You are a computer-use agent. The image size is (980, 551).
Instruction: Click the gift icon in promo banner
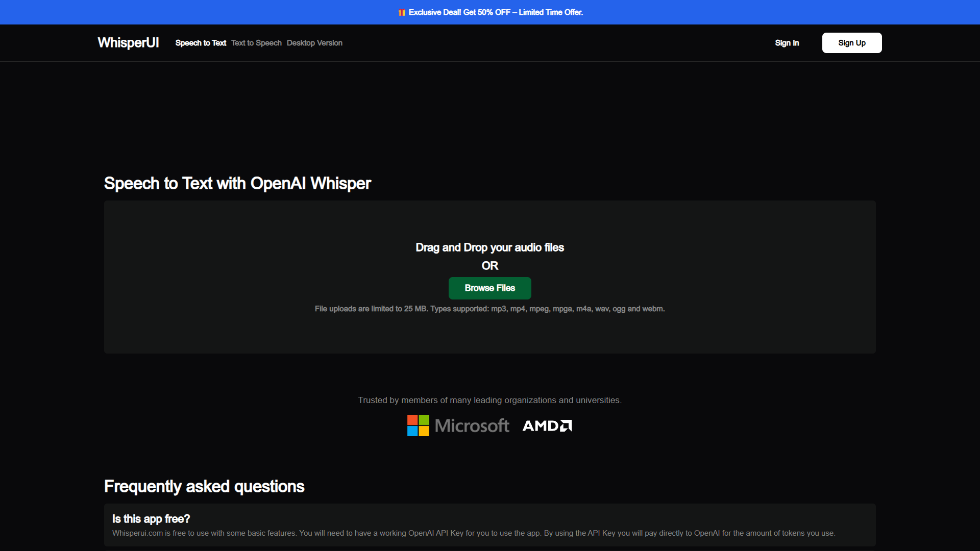(402, 13)
